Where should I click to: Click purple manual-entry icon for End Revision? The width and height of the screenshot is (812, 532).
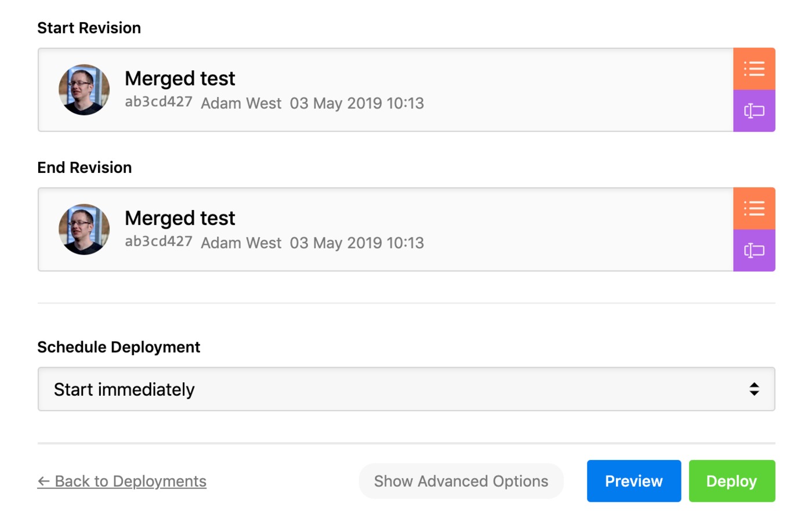754,251
